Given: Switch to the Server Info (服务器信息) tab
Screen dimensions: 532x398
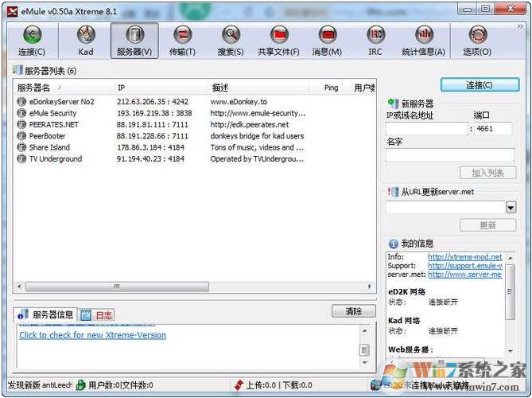Looking at the screenshot, I should click(46, 315).
